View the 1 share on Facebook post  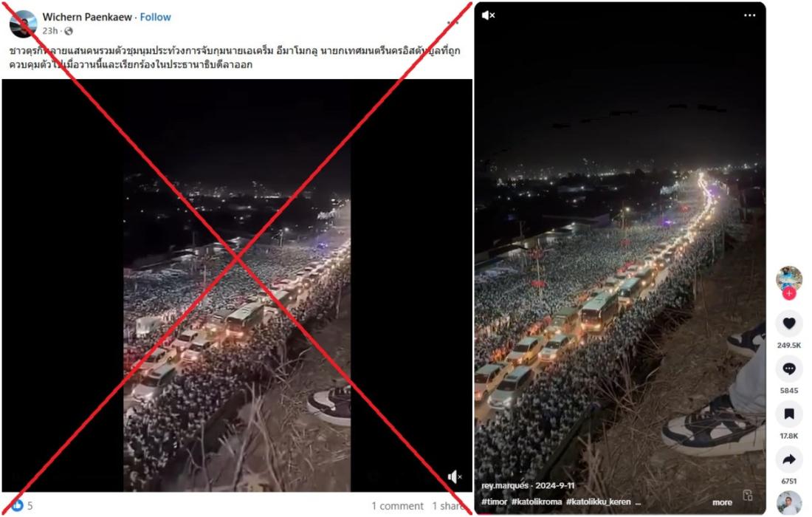click(449, 506)
